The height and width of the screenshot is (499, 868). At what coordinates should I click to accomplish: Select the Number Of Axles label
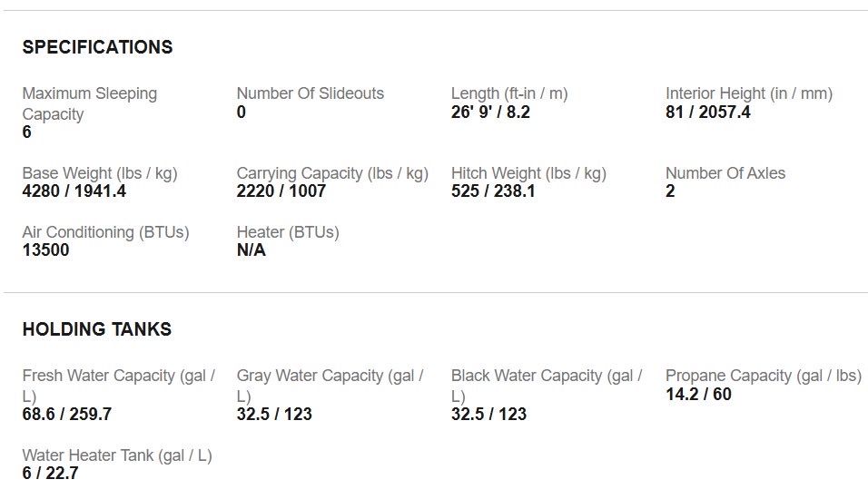[725, 173]
